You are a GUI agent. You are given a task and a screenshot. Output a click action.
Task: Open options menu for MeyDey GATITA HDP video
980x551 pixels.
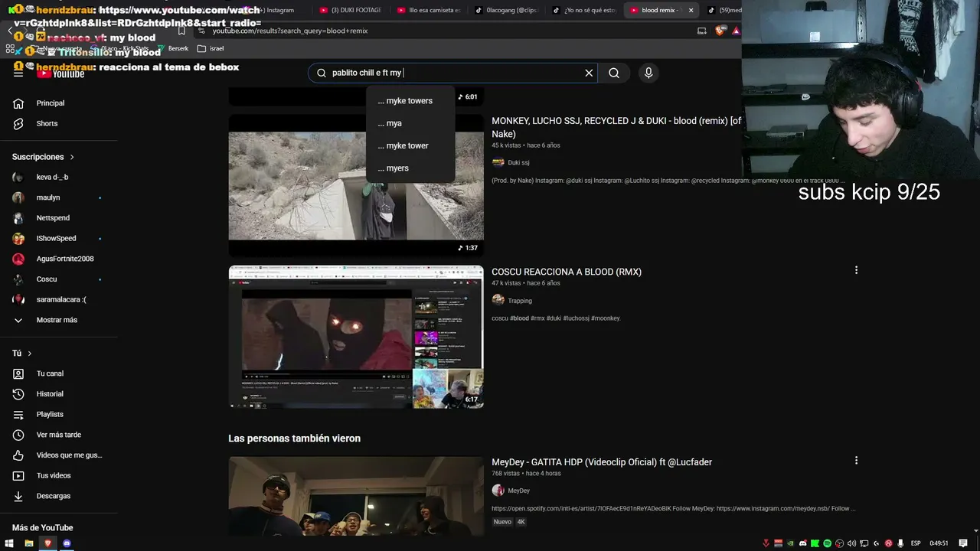tap(856, 461)
